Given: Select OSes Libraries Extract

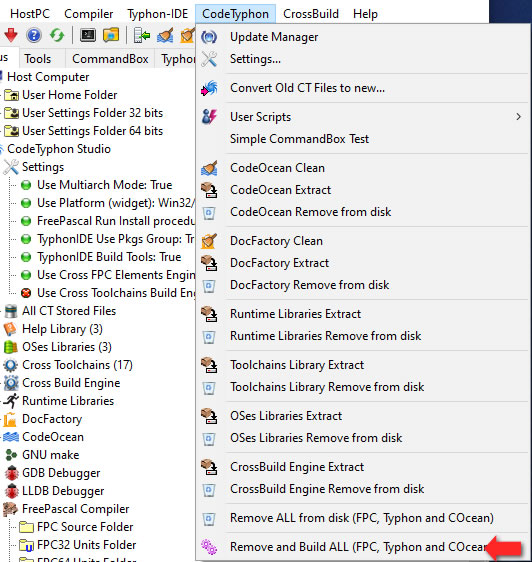Looking at the screenshot, I should tap(362, 416).
